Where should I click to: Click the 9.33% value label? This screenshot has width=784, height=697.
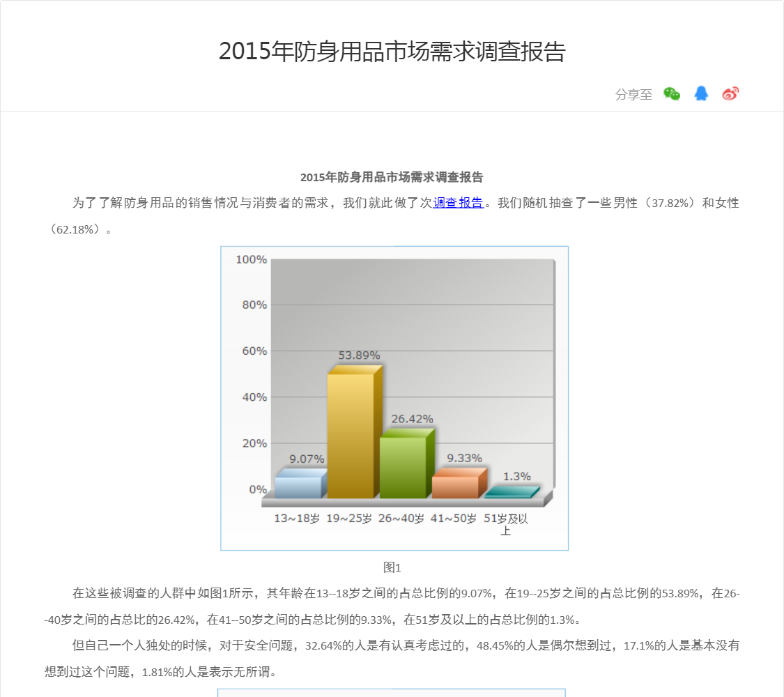click(465, 459)
